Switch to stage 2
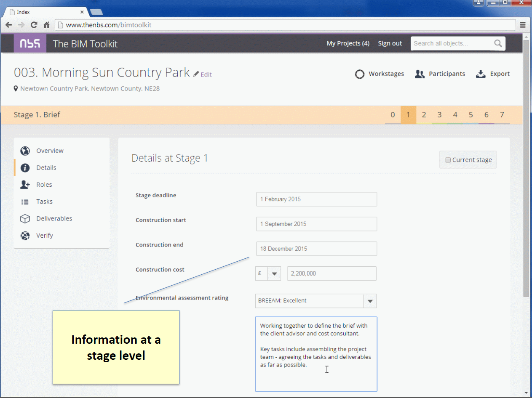Viewport: 532px width, 398px height. coord(424,115)
